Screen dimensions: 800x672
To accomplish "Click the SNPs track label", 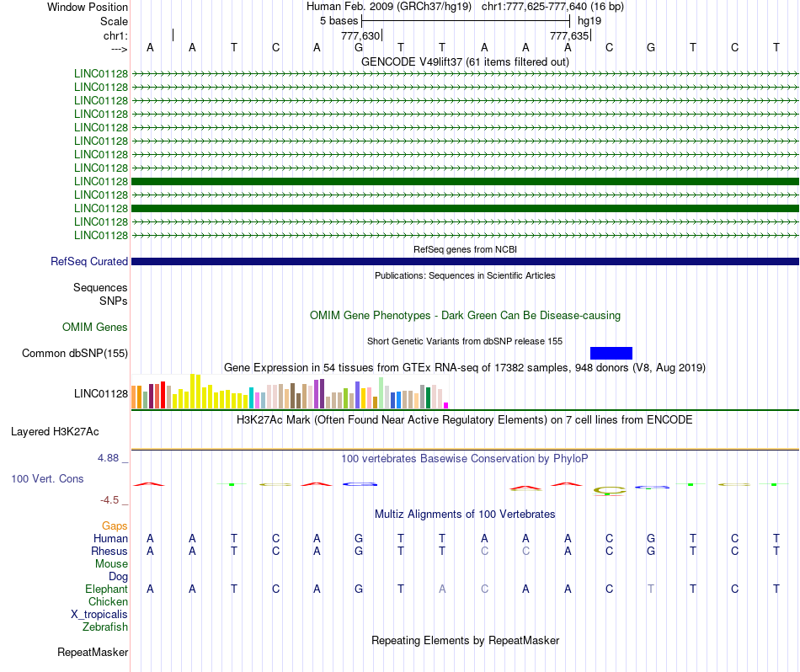I will 114,301.
